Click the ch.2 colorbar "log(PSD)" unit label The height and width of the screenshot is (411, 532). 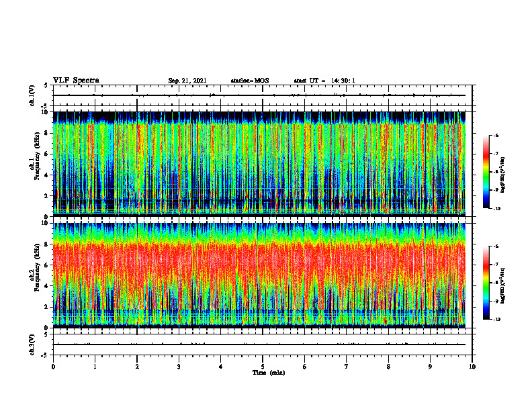502,285
